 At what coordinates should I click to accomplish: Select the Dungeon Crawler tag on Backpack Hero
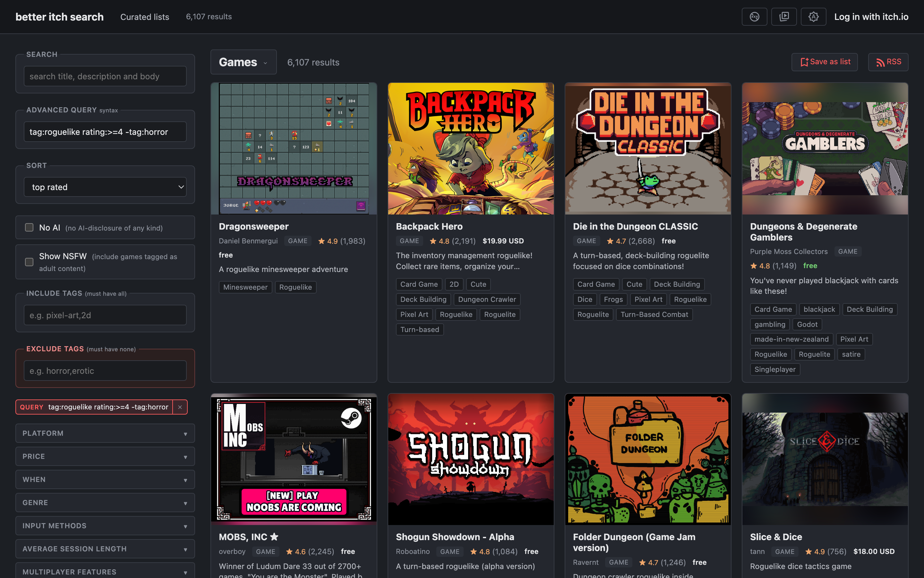[x=487, y=299]
